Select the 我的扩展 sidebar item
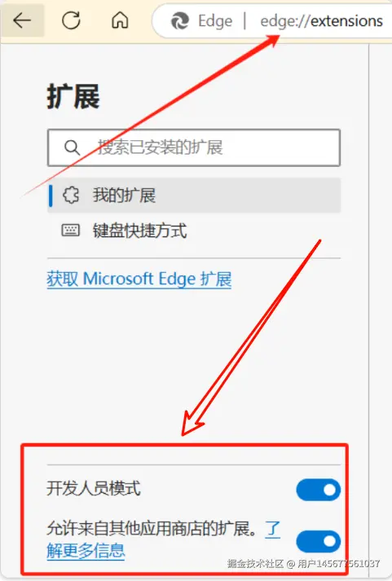Viewport: 392px width, 581px height. tap(194, 195)
